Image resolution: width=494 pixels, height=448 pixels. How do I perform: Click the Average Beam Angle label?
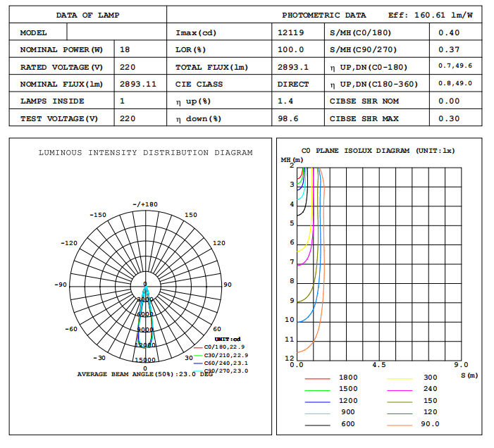coord(144,375)
